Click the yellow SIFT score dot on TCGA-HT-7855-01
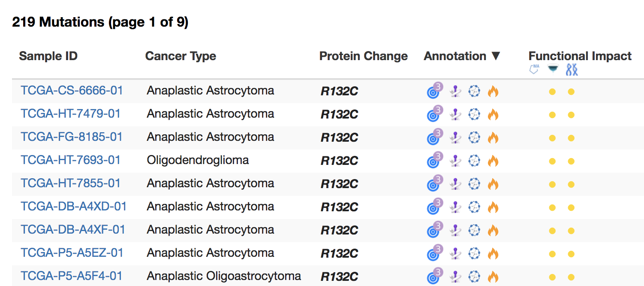 coord(553,183)
